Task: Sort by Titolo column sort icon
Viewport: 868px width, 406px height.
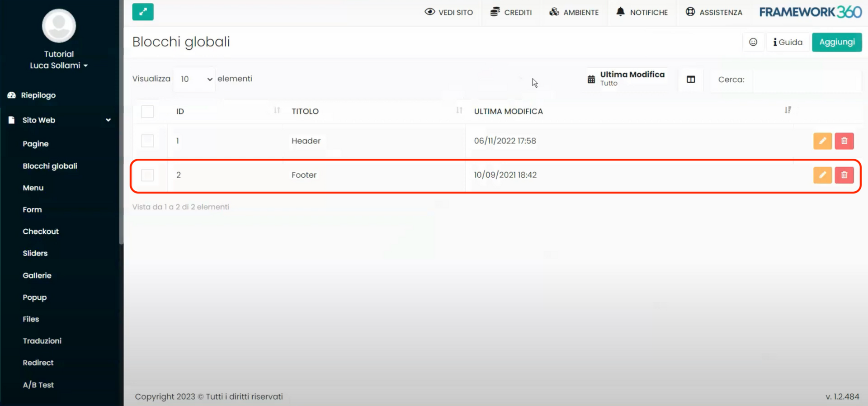Action: [x=459, y=110]
